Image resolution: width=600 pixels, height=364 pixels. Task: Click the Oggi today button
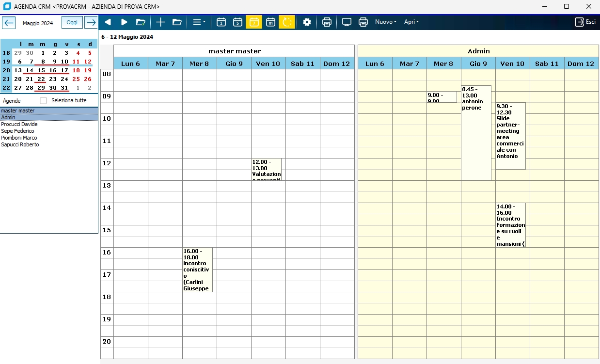coord(72,23)
